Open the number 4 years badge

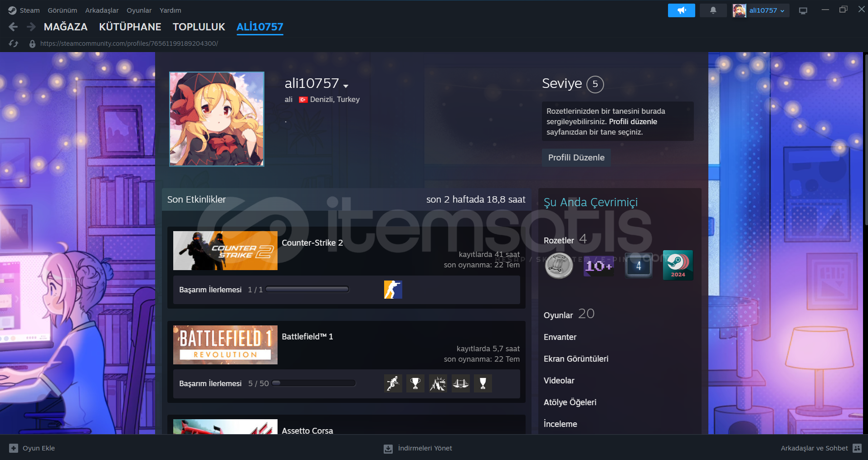pyautogui.click(x=639, y=266)
